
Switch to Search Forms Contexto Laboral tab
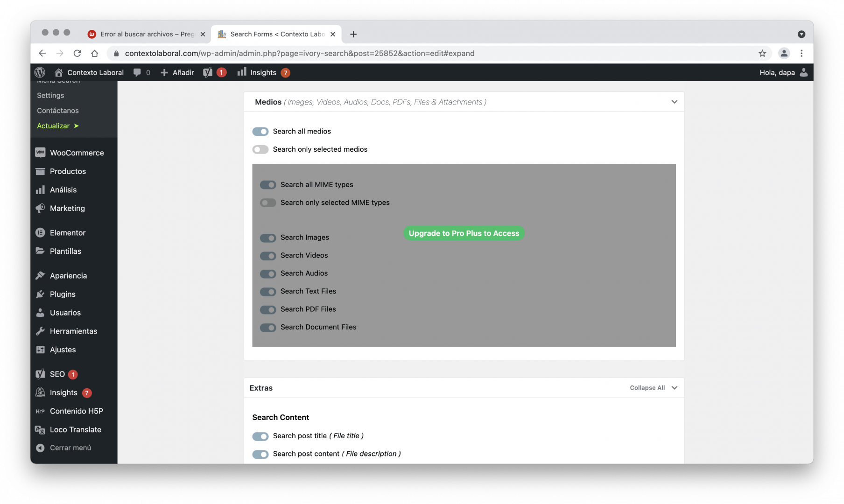point(276,34)
